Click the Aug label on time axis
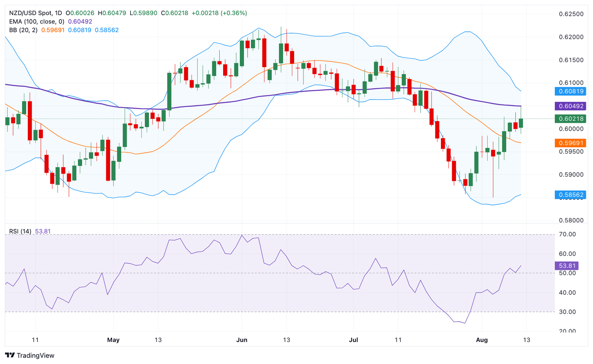 pos(482,340)
